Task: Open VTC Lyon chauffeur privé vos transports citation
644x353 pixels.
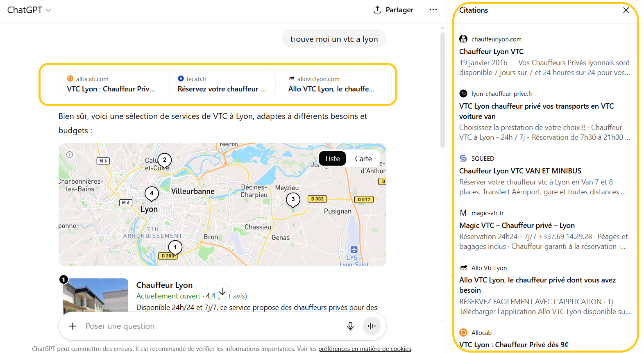Action: (x=536, y=111)
